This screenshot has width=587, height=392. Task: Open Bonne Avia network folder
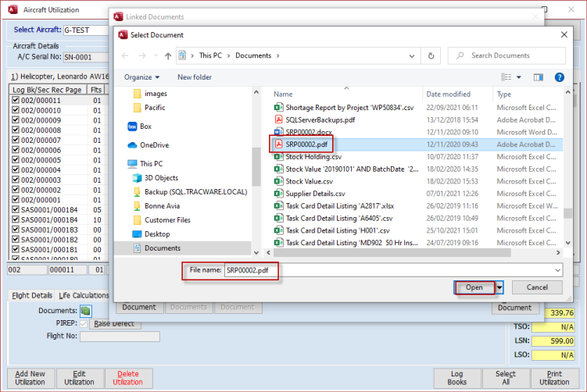coord(156,206)
